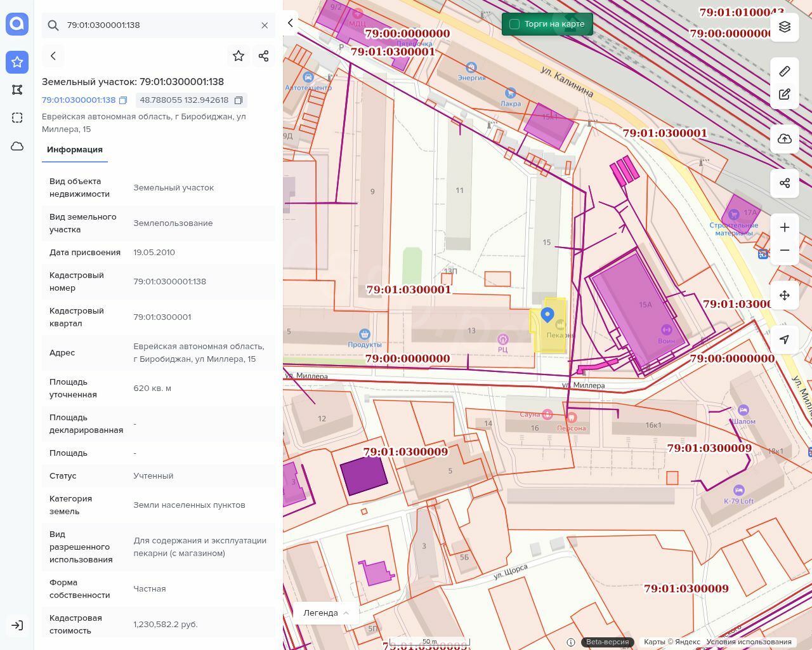This screenshot has width=812, height=650.
Task: Zoom out on the map
Action: point(785,250)
